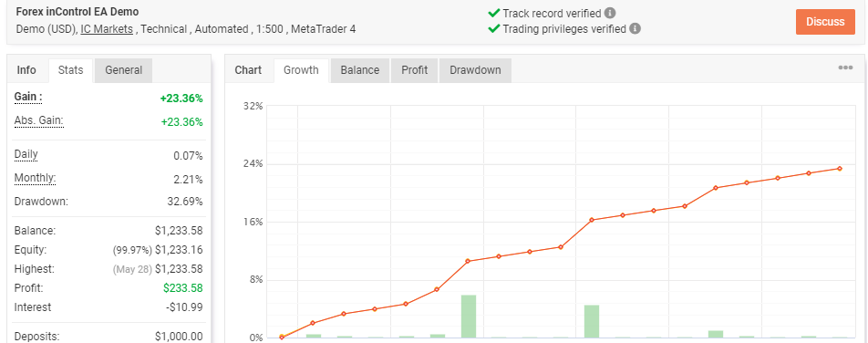Click the Abs. Gain label

[x=38, y=120]
